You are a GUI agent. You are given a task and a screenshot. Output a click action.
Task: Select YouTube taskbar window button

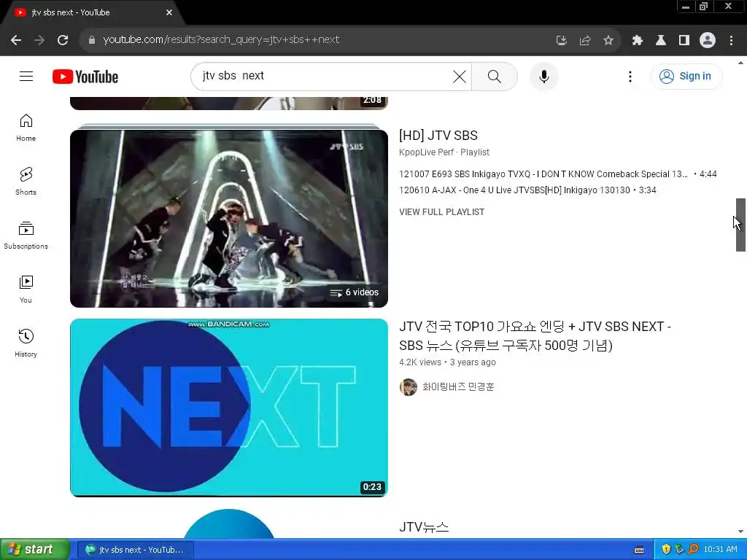pyautogui.click(x=135, y=550)
